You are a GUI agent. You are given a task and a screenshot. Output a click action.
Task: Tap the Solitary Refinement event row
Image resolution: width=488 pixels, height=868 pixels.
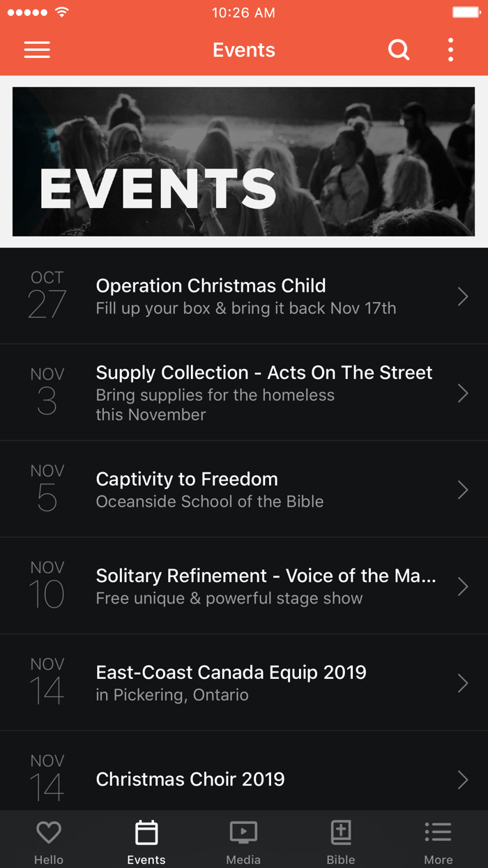(244, 585)
